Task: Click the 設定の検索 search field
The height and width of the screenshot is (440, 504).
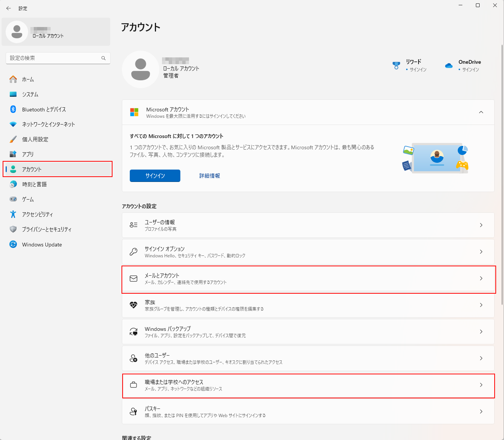Action: (54, 58)
